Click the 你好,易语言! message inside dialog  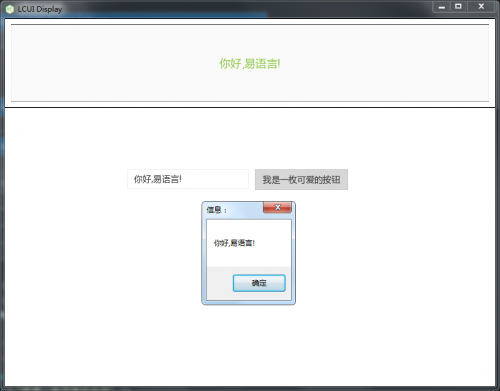(x=234, y=243)
